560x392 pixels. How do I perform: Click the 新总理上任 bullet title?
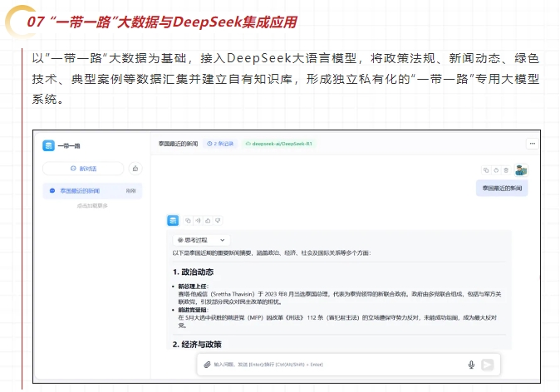click(193, 287)
